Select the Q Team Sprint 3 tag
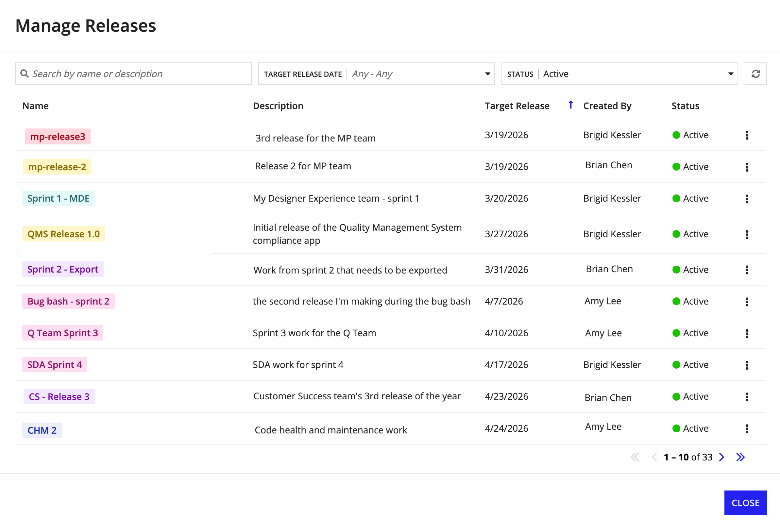Viewport: 780px width, 532px height. [63, 333]
